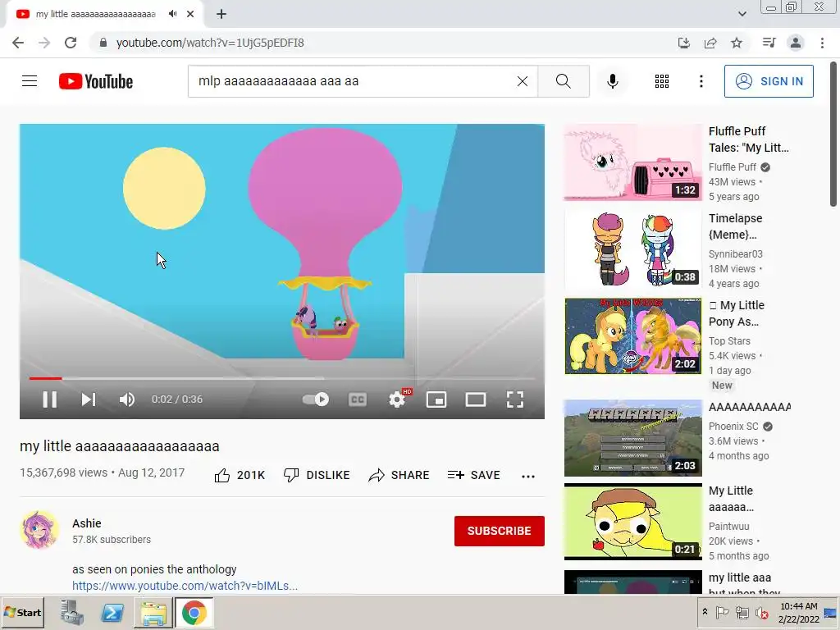Seek along the video progress bar

[282, 378]
